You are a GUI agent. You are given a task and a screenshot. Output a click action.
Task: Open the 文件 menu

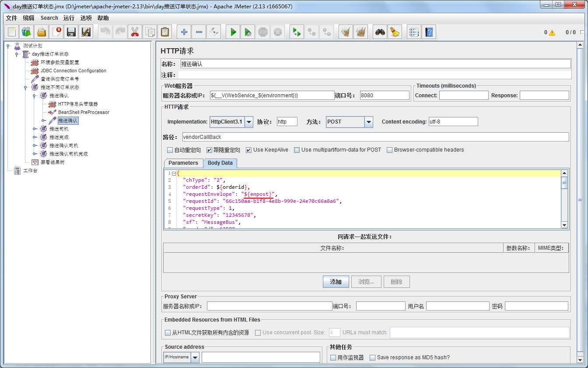(11, 18)
